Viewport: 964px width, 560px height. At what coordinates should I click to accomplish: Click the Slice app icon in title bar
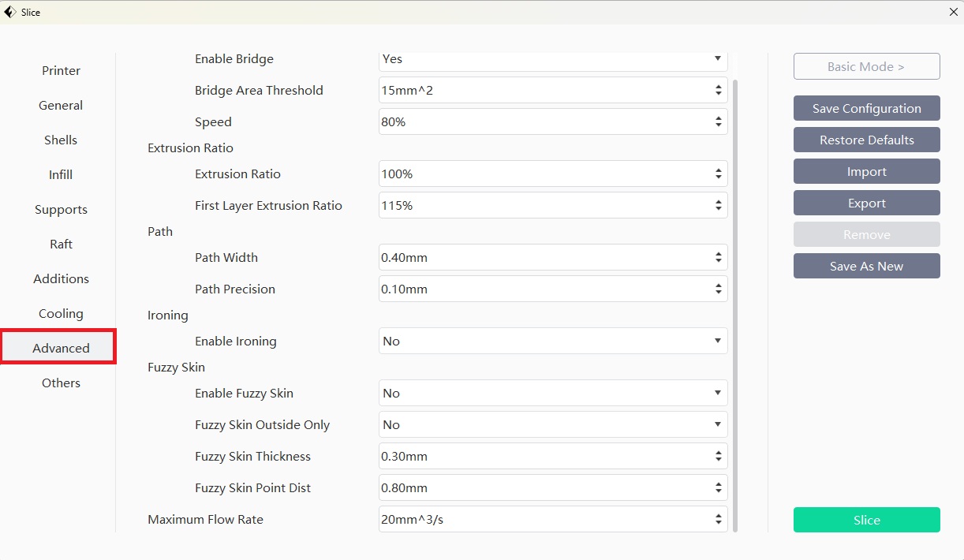click(9, 12)
